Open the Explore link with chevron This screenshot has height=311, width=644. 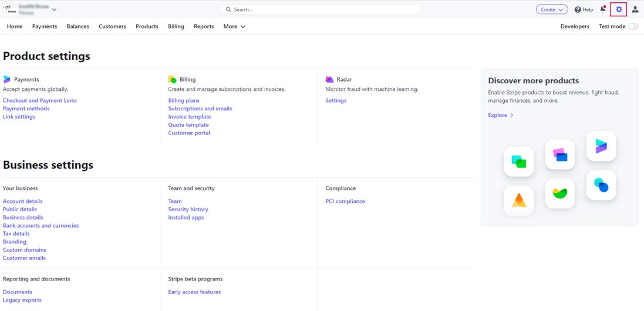click(501, 115)
